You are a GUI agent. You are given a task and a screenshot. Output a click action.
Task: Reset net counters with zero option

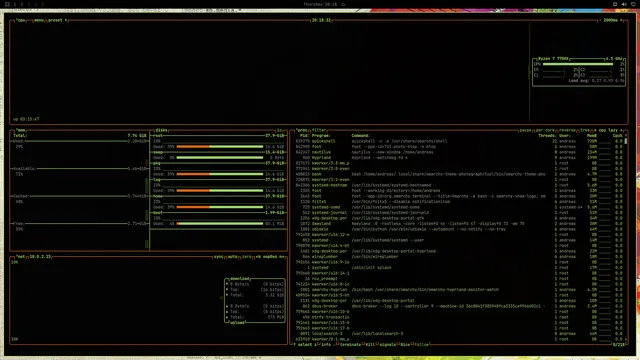click(x=247, y=257)
